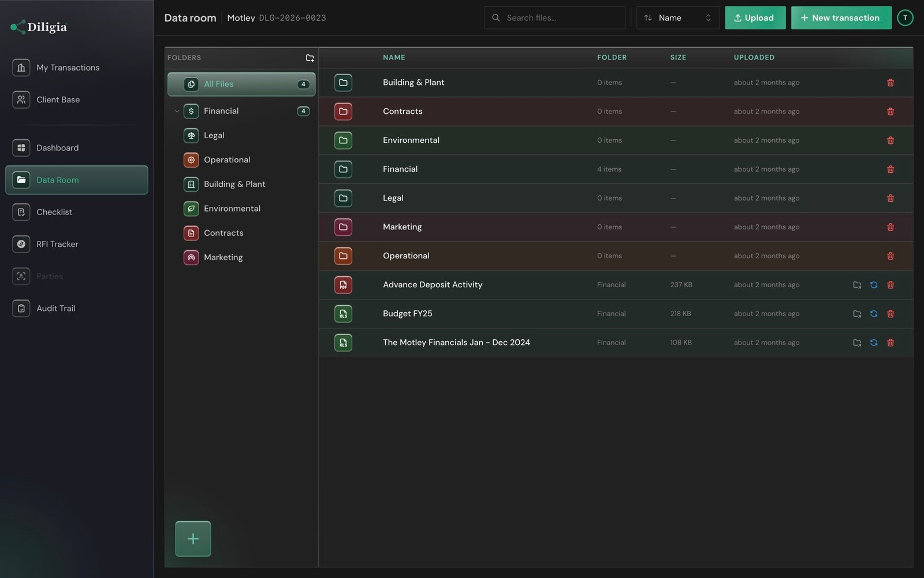Open the user avatar T icon
924x578 pixels.
(x=905, y=18)
